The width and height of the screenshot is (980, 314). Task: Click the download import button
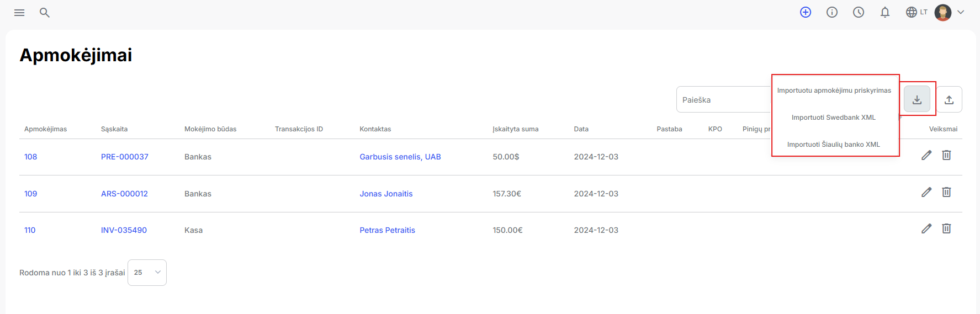click(x=917, y=99)
